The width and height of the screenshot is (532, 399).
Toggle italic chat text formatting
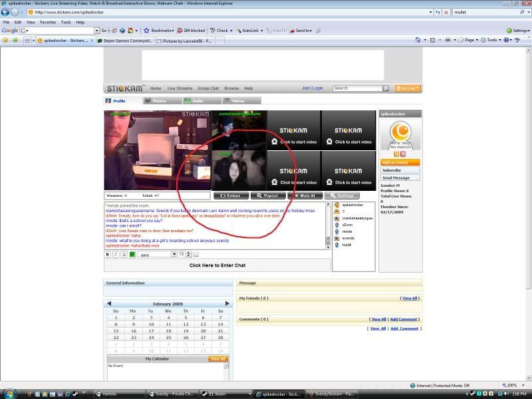[116, 254]
